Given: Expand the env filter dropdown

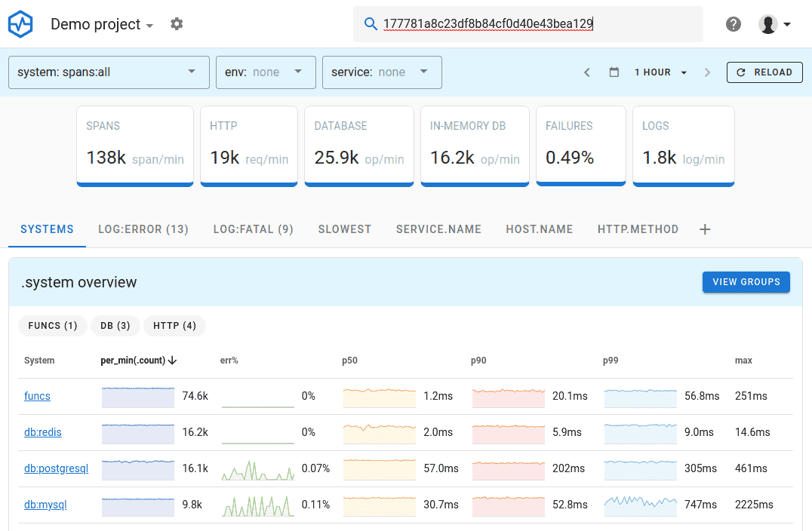Looking at the screenshot, I should pyautogui.click(x=266, y=72).
